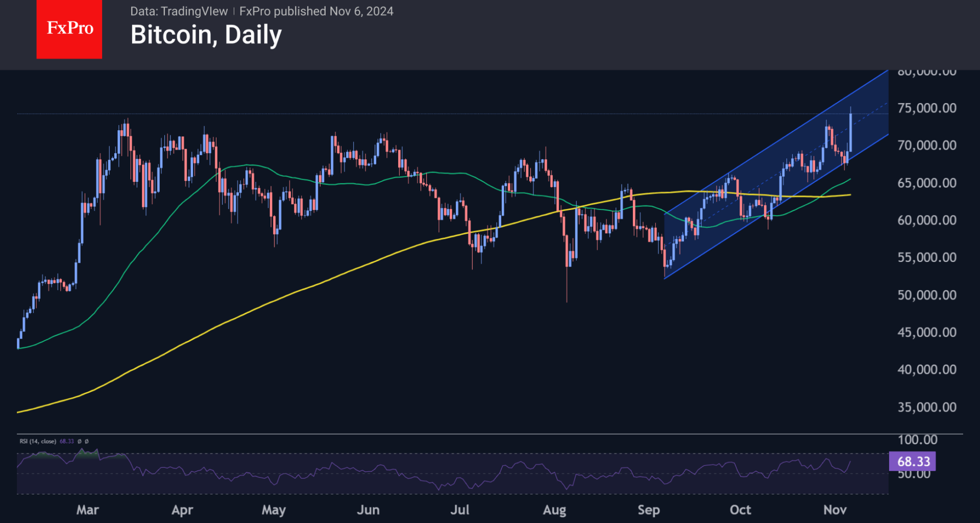
Task: Click the 70,000.00 price axis label
Action: tap(927, 146)
